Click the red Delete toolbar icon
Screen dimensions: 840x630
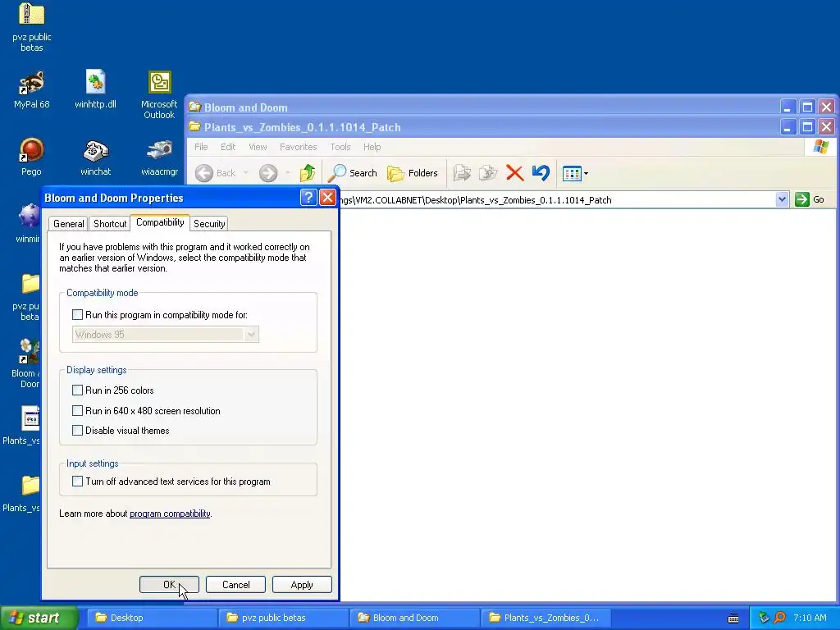[514, 173]
